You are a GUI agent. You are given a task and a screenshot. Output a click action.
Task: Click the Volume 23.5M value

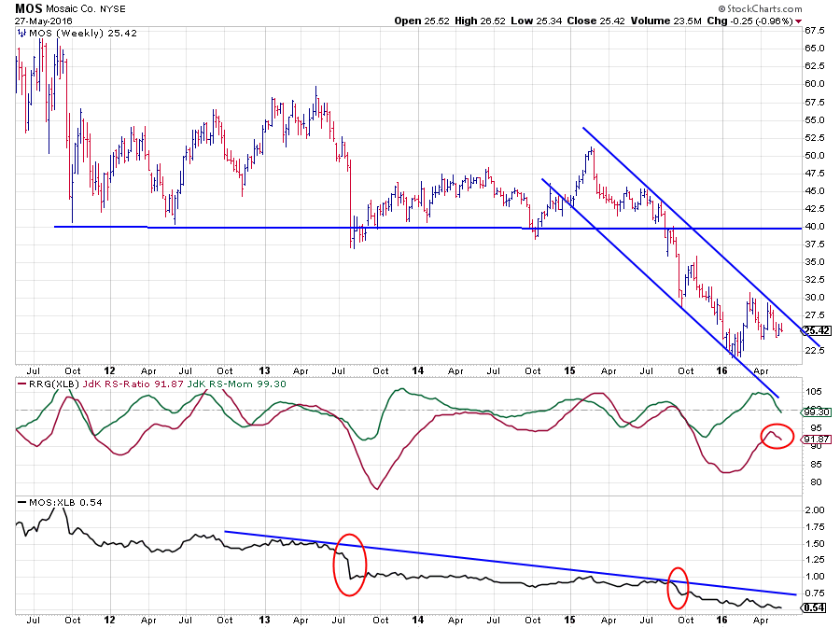[x=665, y=21]
